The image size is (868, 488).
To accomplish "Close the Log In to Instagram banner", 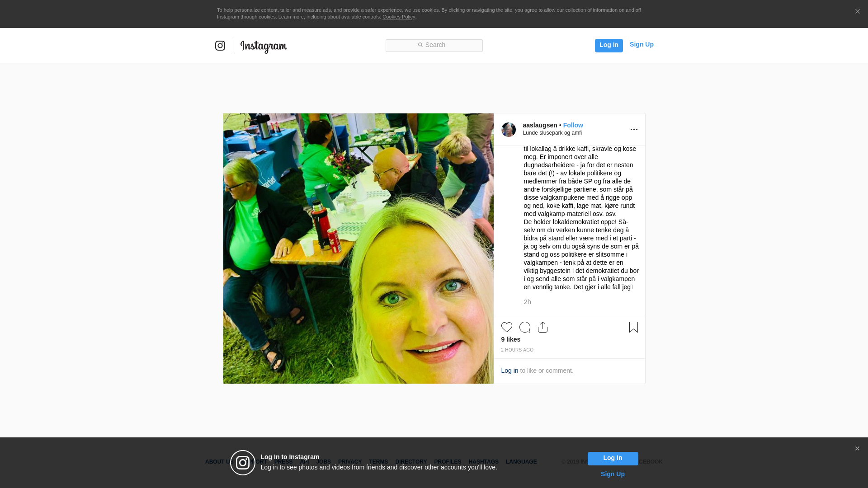I will [x=857, y=449].
